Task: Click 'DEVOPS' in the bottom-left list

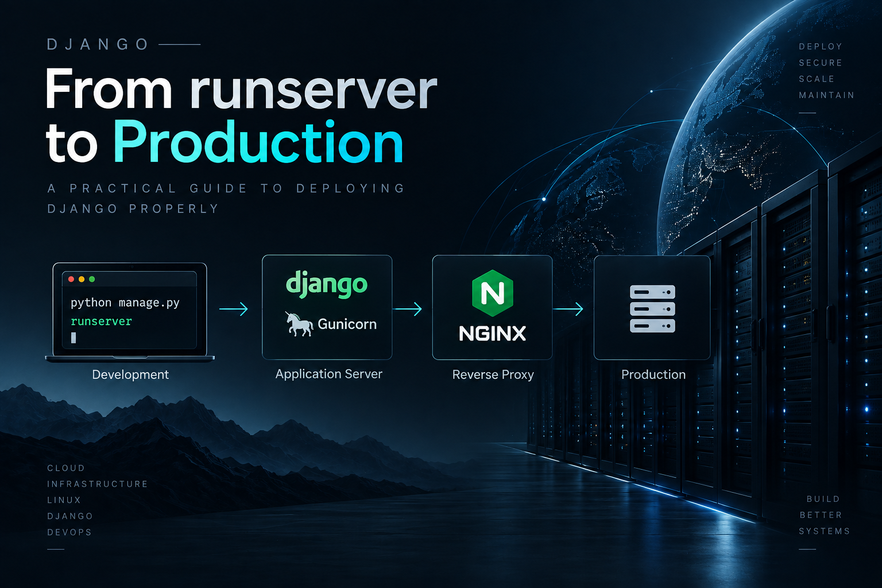Action: tap(69, 532)
